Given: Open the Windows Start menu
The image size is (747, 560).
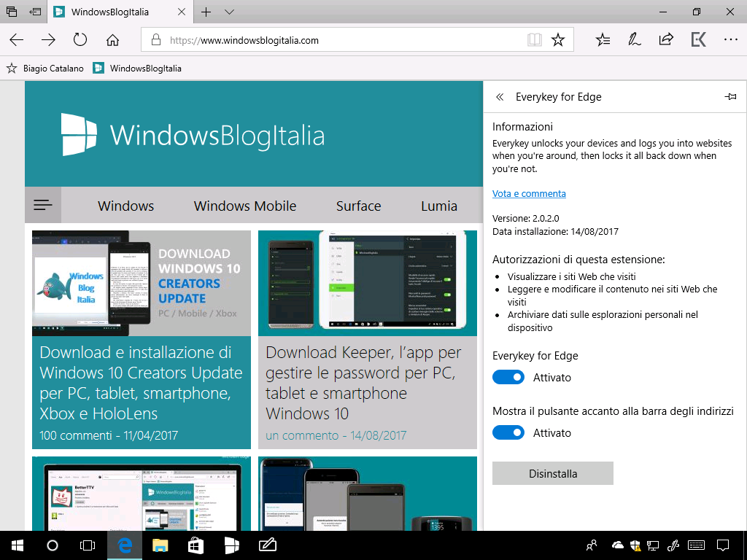Looking at the screenshot, I should (x=18, y=545).
